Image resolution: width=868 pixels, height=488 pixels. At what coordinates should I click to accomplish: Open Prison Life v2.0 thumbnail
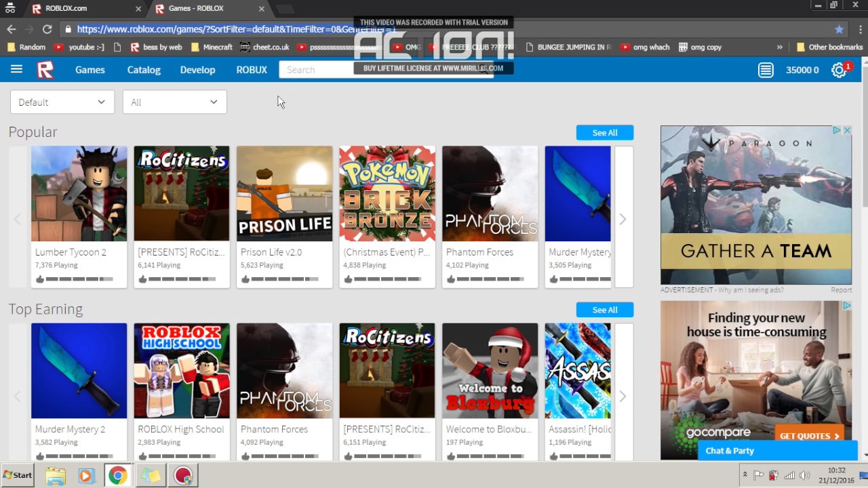(x=284, y=194)
